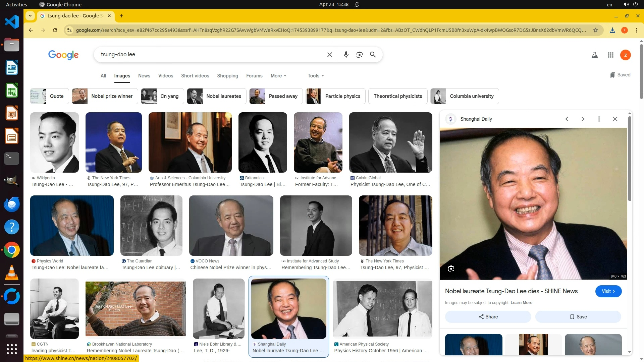Click the Save button in preview panel
The width and height of the screenshot is (644, 362).
tap(578, 317)
